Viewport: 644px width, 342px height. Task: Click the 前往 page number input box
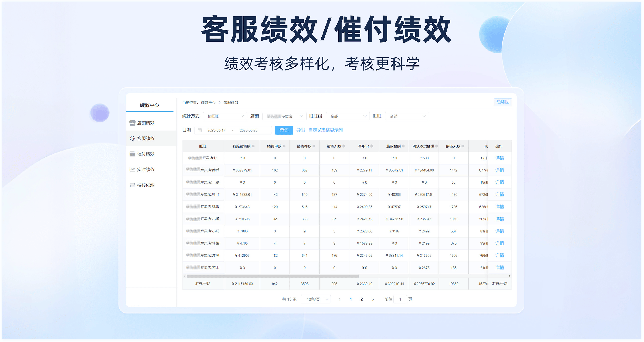[x=400, y=299]
